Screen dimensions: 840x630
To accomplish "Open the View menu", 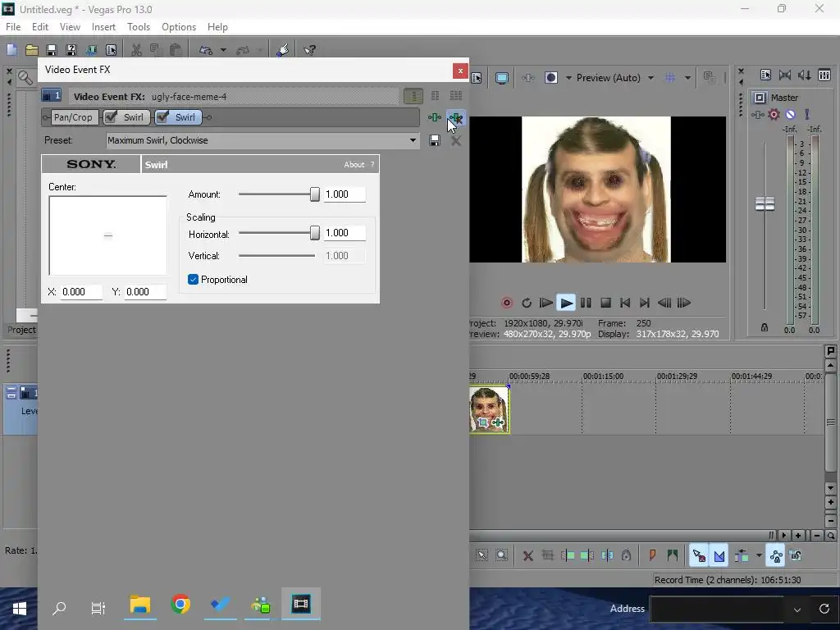I will click(x=70, y=27).
